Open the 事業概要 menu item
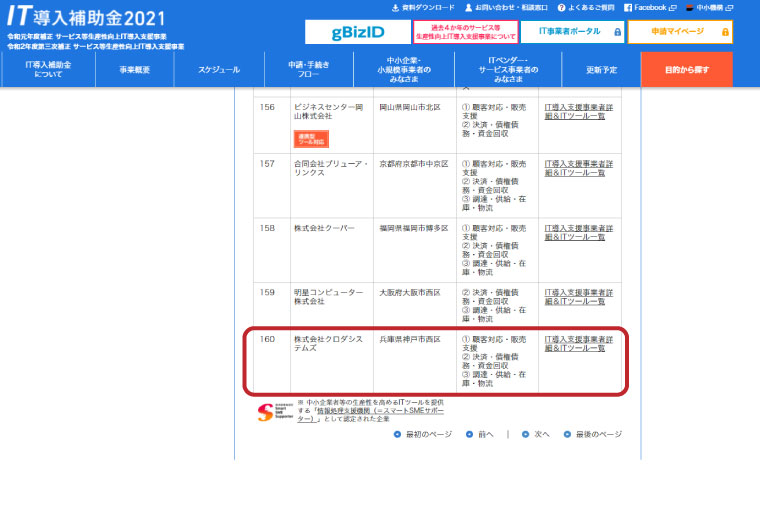The image size is (760, 530). 135,69
